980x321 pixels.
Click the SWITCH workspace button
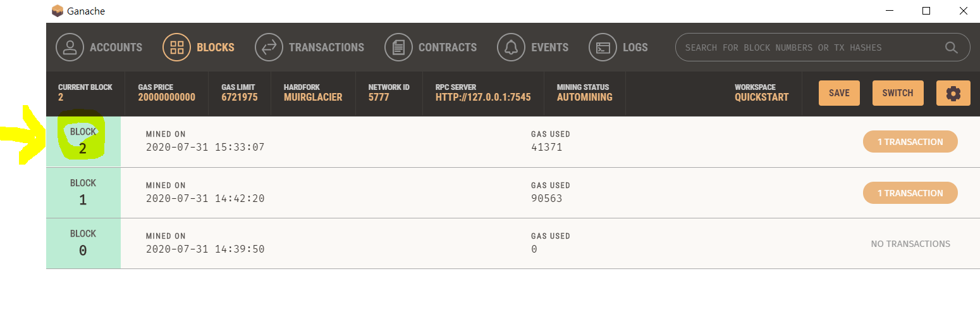click(898, 93)
